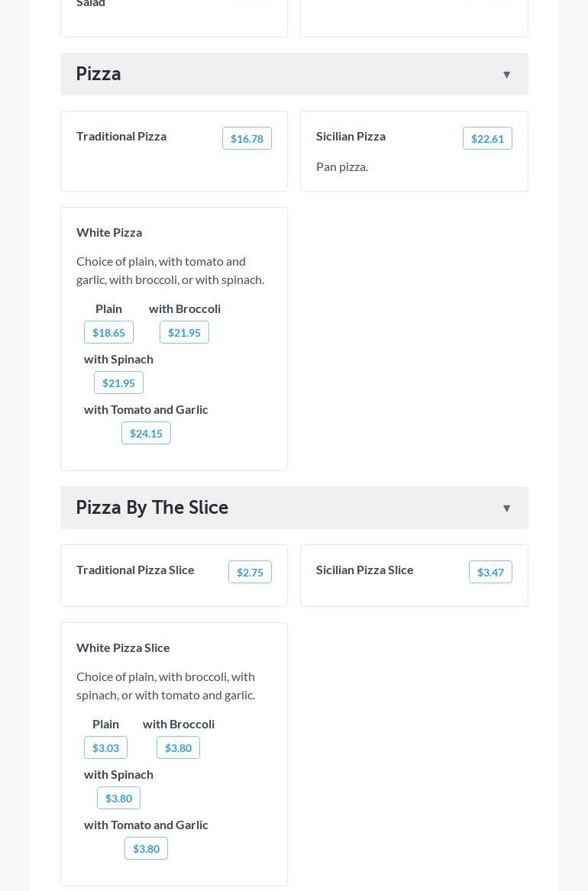This screenshot has height=891, width=588.
Task: Open the Sicilian Pizza item title
Action: 351,136
